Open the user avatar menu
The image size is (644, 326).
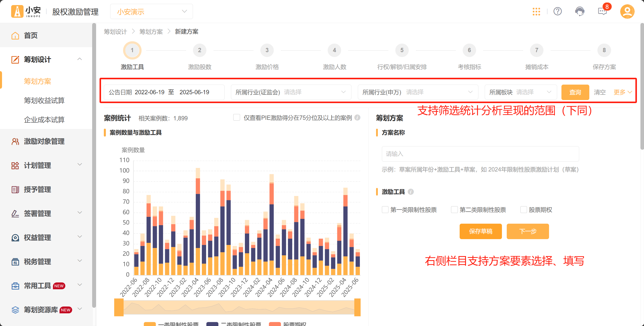(x=627, y=11)
